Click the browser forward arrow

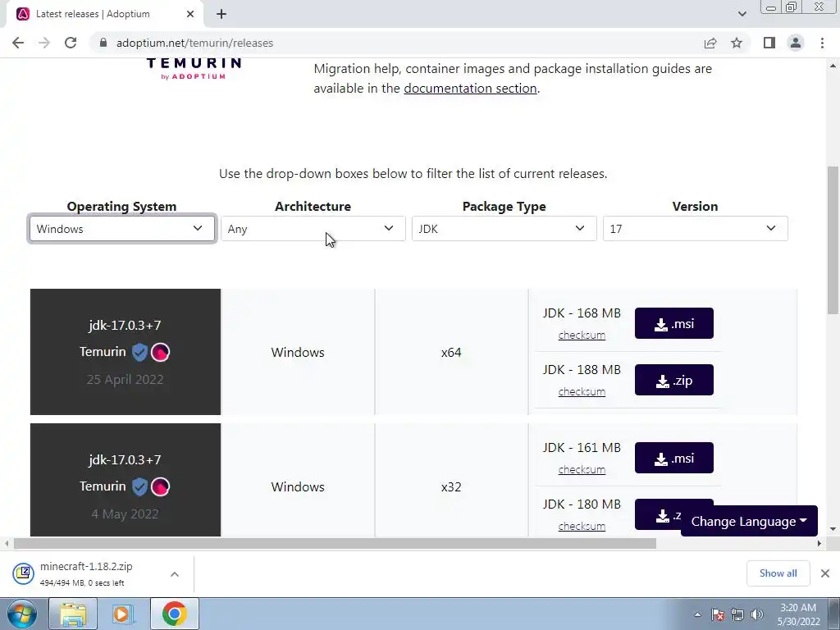(44, 43)
